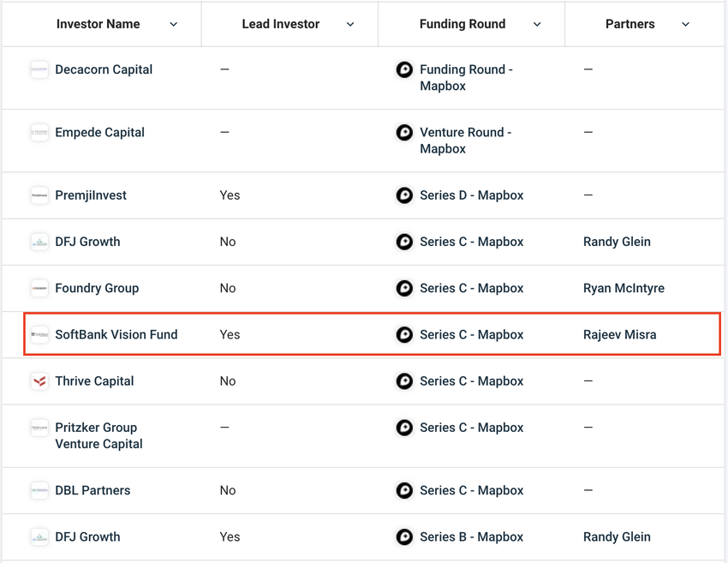
Task: Open the Thrive Capital investor link
Action: [94, 381]
